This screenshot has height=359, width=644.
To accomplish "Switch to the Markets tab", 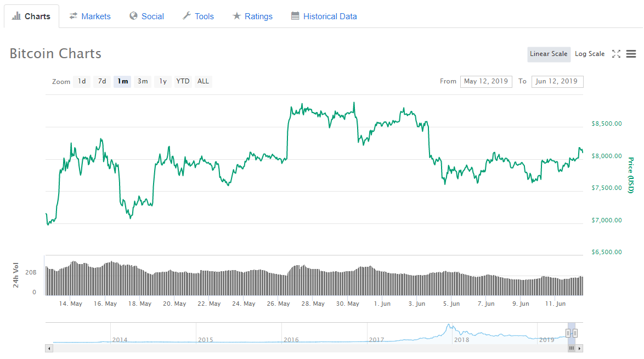I will point(90,16).
